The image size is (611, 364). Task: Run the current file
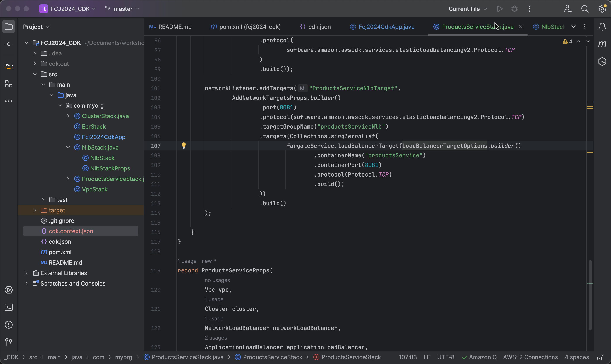coord(499,9)
